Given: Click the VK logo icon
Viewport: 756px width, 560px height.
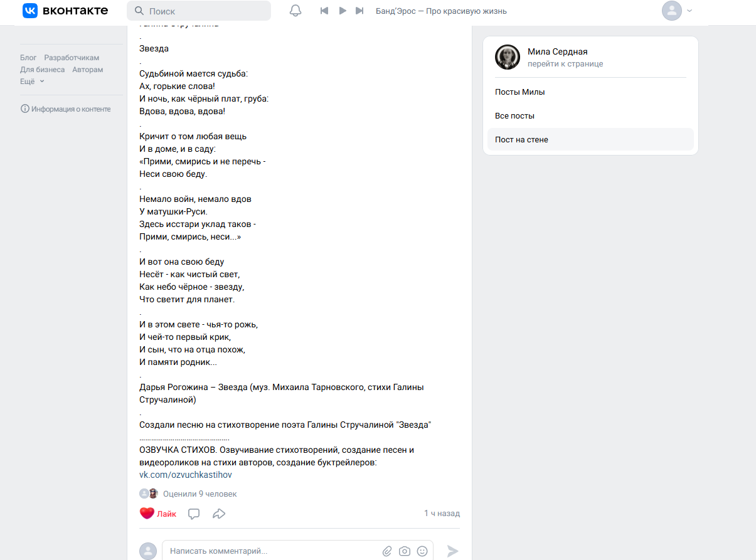Looking at the screenshot, I should pyautogui.click(x=30, y=11).
